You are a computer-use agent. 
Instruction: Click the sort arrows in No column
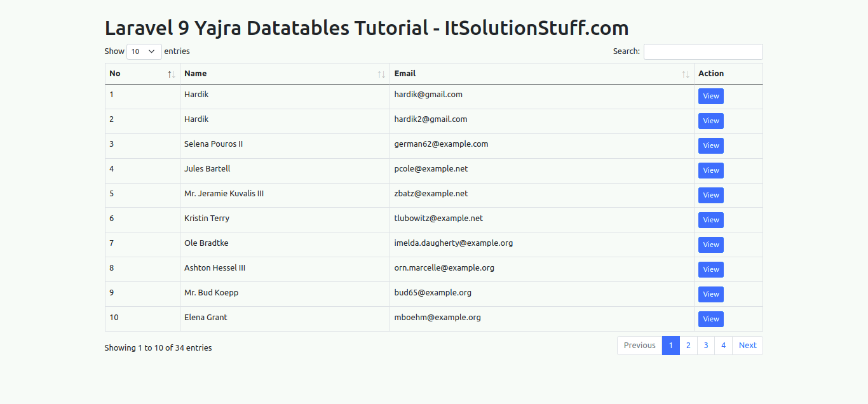(171, 74)
